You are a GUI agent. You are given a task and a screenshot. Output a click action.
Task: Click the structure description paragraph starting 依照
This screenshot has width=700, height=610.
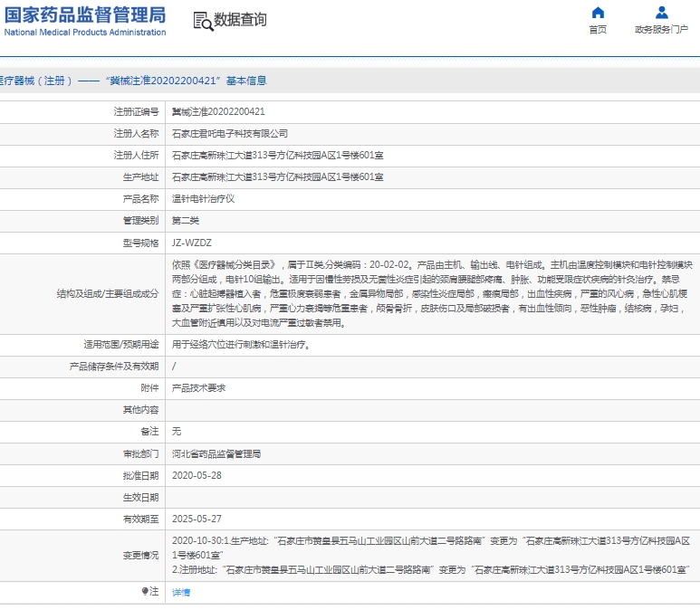pos(432,293)
